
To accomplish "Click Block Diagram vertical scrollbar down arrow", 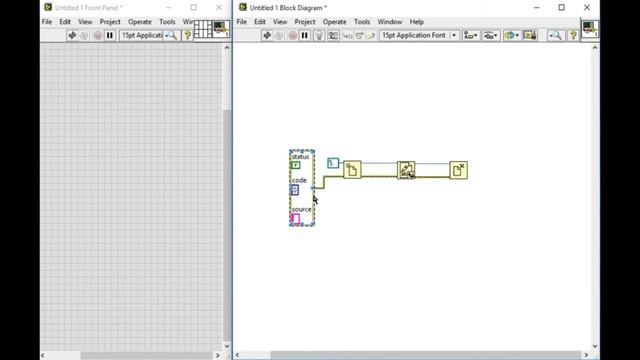I will (x=595, y=346).
